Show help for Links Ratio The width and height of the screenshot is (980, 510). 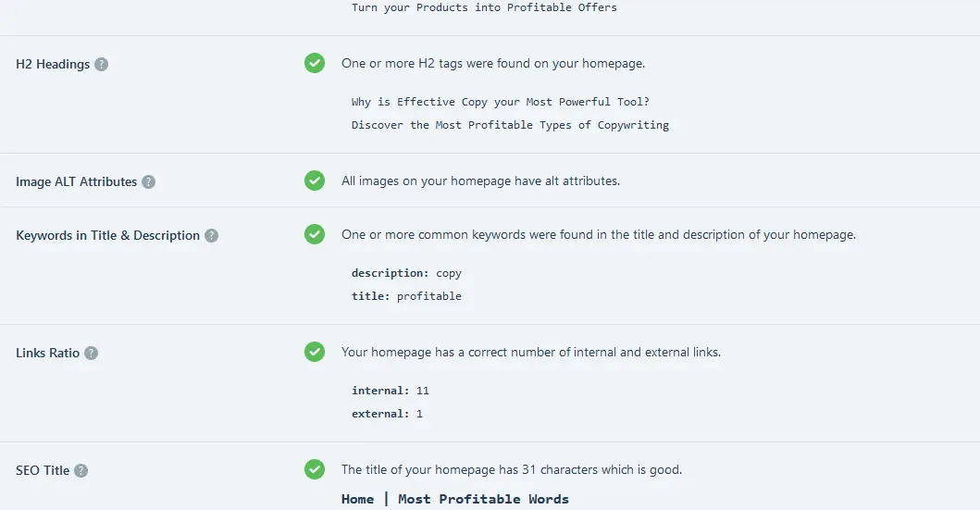[92, 354]
